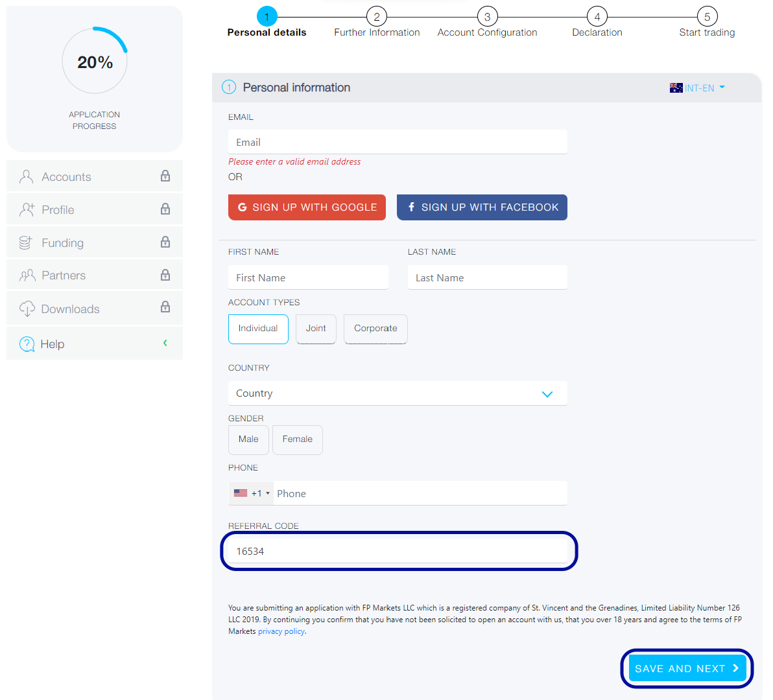
Task: Open the INT-EN language dropdown
Action: (698, 87)
